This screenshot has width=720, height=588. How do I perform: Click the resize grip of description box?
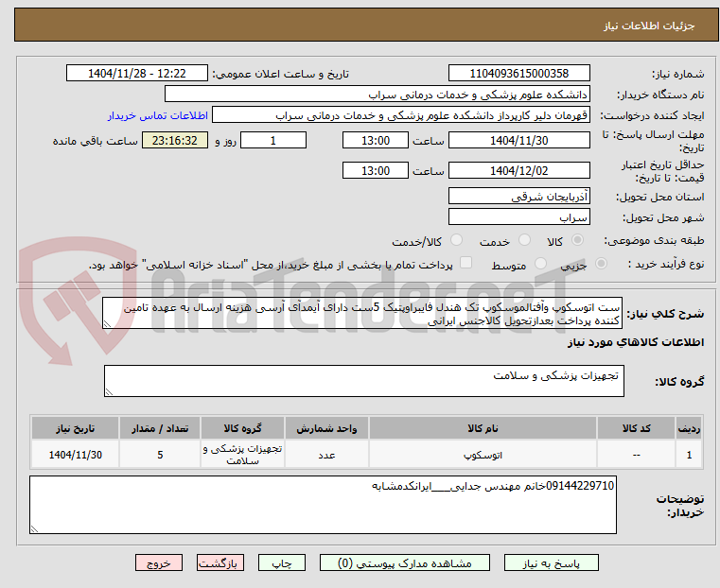(108, 324)
